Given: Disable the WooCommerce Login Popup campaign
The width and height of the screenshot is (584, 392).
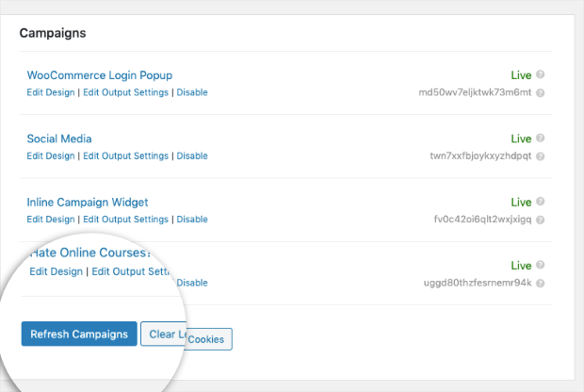Looking at the screenshot, I should [x=192, y=92].
